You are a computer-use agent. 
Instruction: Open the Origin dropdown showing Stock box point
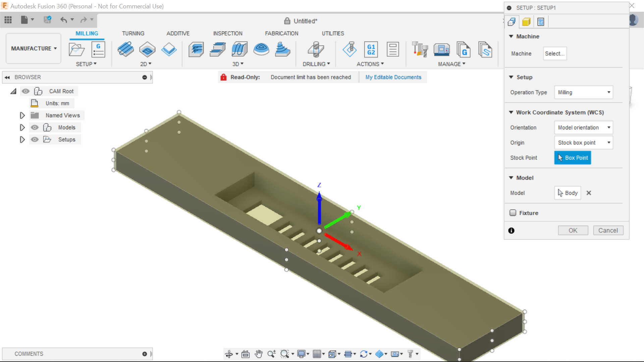[x=583, y=142]
